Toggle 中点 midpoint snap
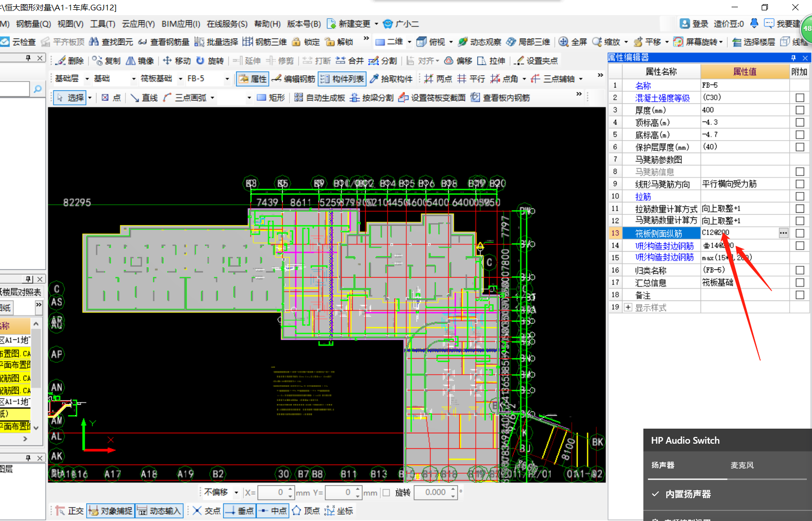 click(272, 511)
